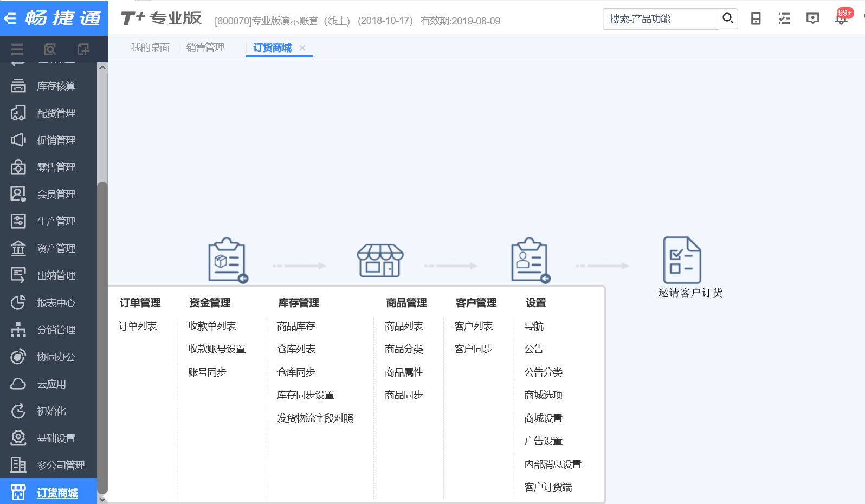Open 库存同步设置 link
865x504 pixels.
(x=306, y=395)
